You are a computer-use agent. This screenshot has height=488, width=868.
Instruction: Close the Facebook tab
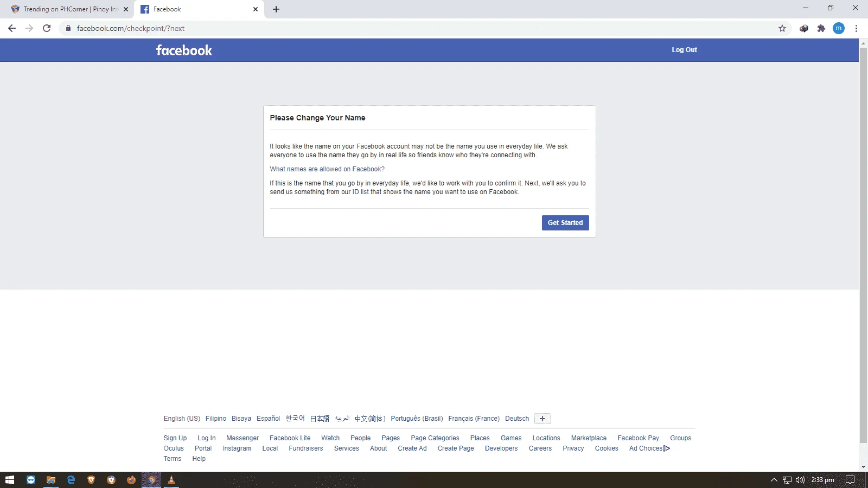pos(256,9)
